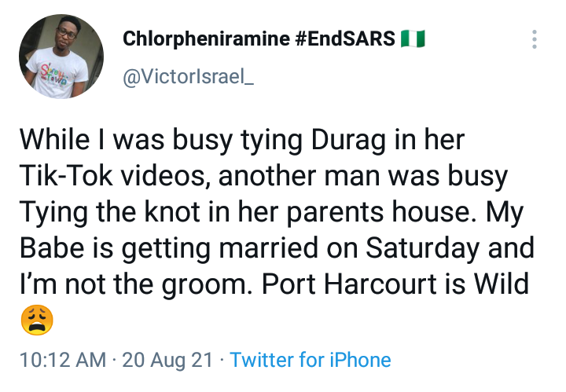Screen dimensions: 566x392
Task: Select the Chlorpheniramine display name
Action: point(207,39)
